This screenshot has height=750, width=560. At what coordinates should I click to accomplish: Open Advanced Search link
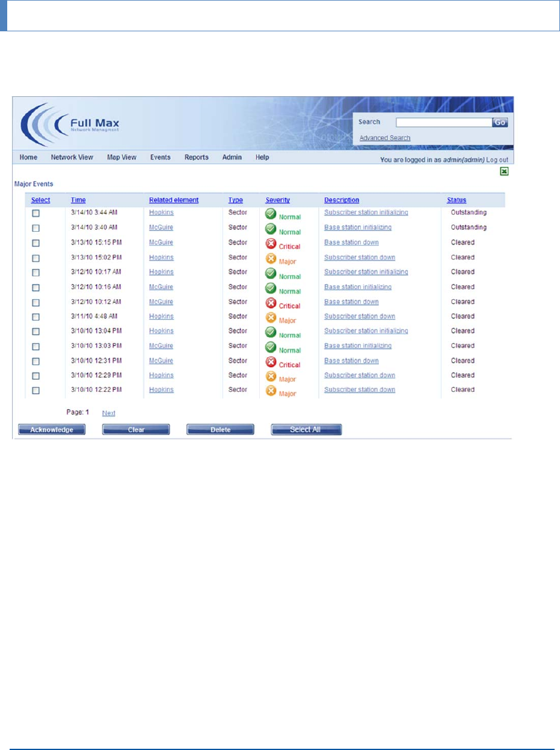pos(385,138)
